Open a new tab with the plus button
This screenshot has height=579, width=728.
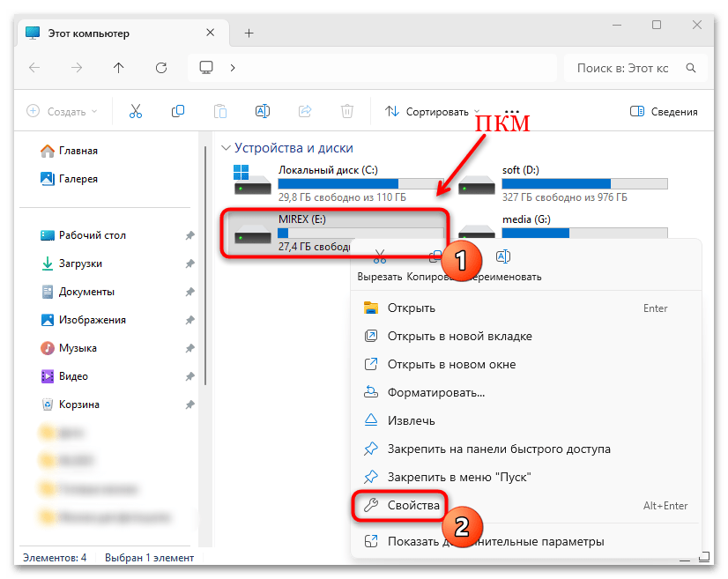point(248,33)
